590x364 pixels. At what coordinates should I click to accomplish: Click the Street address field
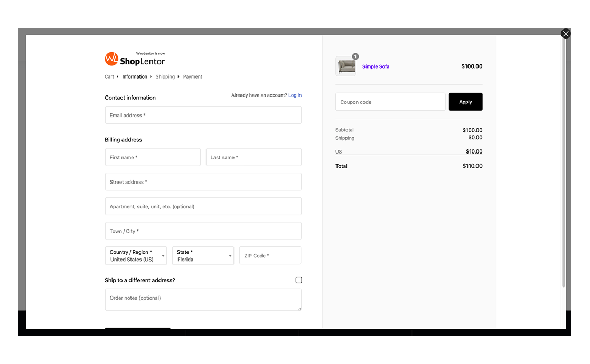pyautogui.click(x=203, y=181)
